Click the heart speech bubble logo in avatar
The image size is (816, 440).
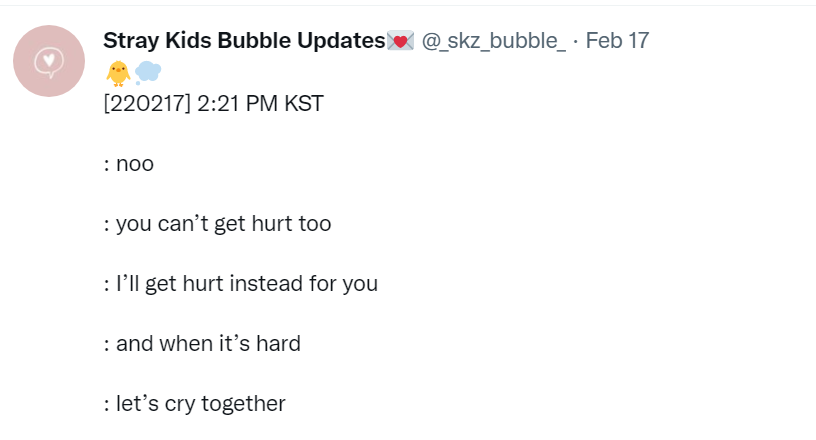pos(49,62)
